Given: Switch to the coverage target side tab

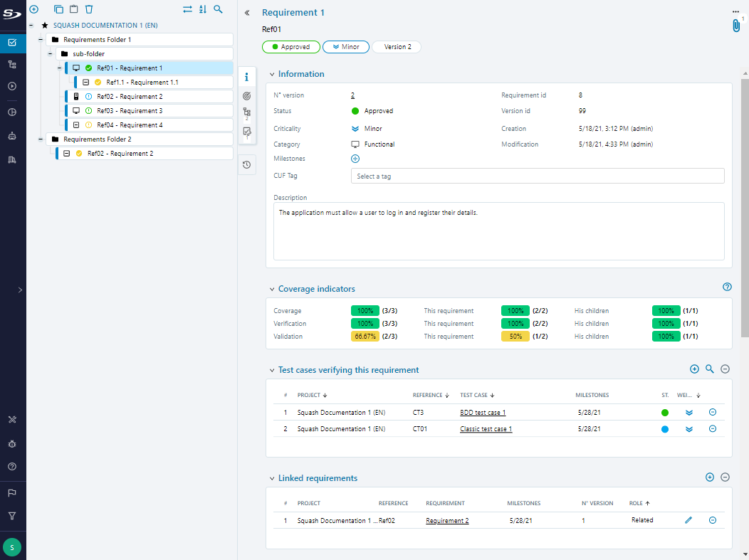Looking at the screenshot, I should [246, 95].
